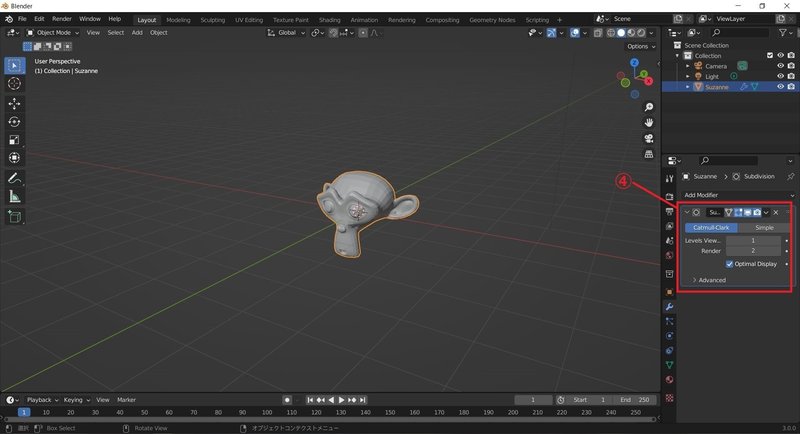The image size is (800, 434).
Task: Toggle auto keying record button
Action: click(x=287, y=400)
